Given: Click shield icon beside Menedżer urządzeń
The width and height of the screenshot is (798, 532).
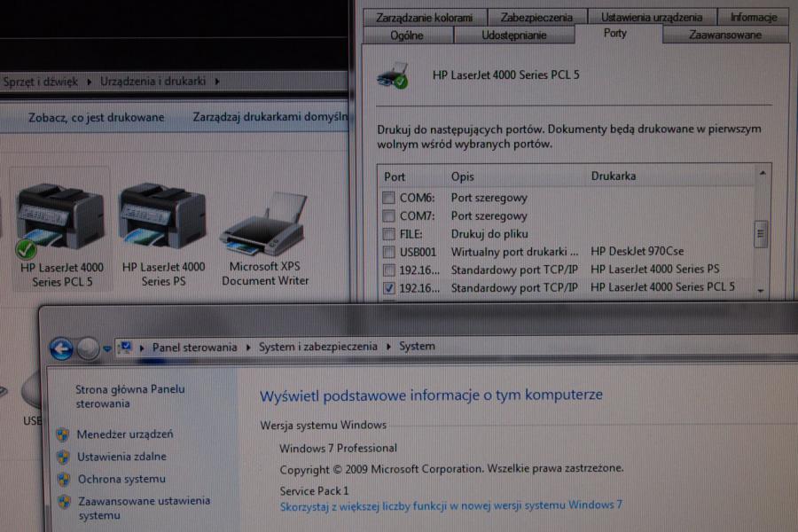Looking at the screenshot, I should tap(63, 434).
